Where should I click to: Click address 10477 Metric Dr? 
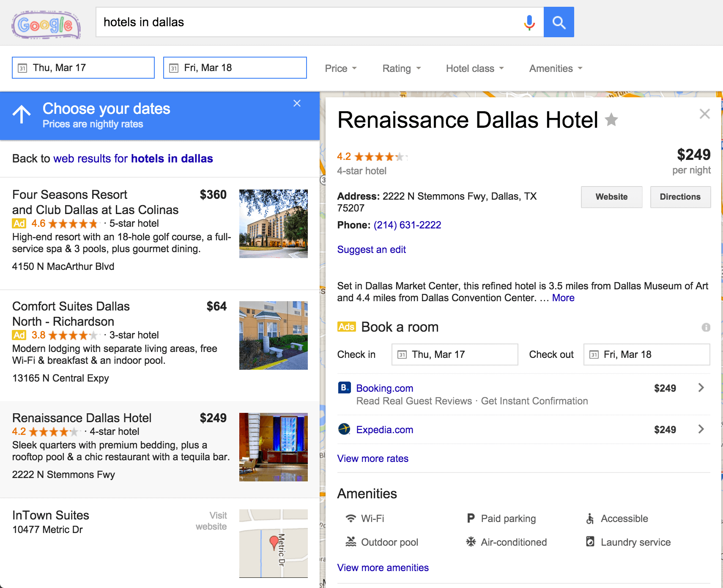[47, 530]
